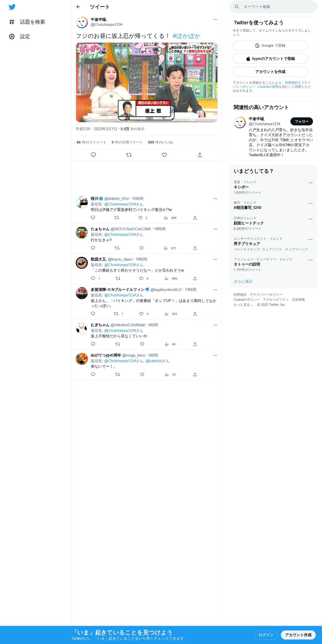Retweet 歌謡大王's reply

coord(118,278)
